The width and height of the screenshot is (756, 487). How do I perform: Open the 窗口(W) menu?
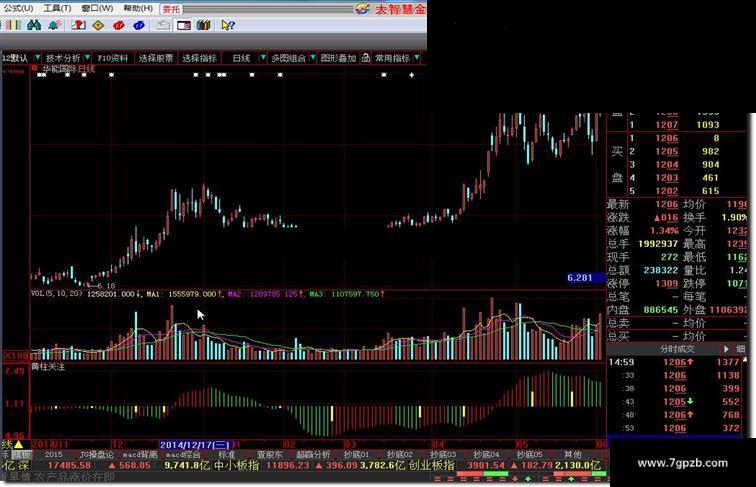97,8
